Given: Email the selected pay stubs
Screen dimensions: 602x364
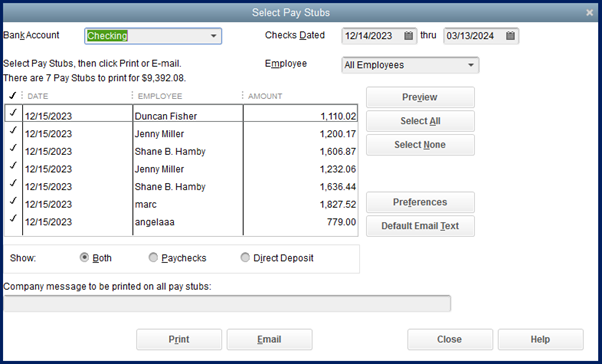Looking at the screenshot, I should [x=270, y=339].
